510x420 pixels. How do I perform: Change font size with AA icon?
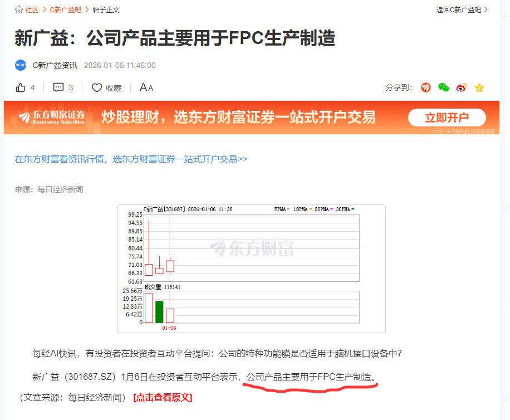(146, 87)
